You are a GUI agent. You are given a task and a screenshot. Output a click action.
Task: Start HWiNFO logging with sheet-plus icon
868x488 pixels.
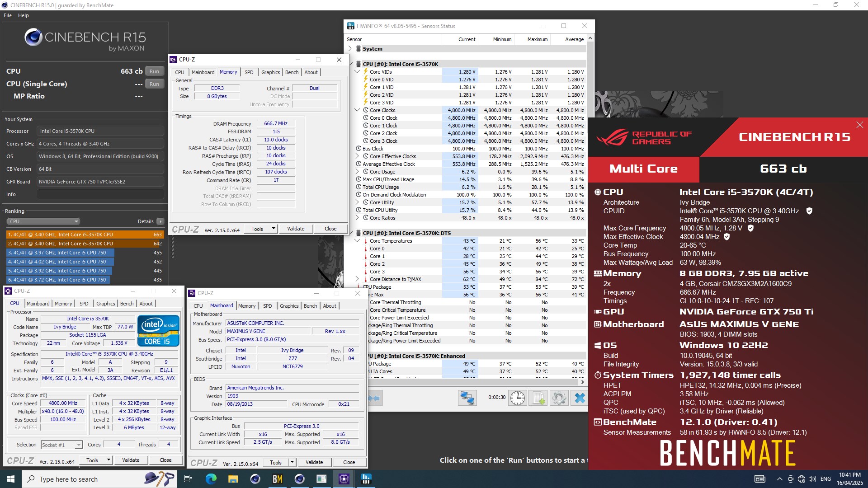538,398
